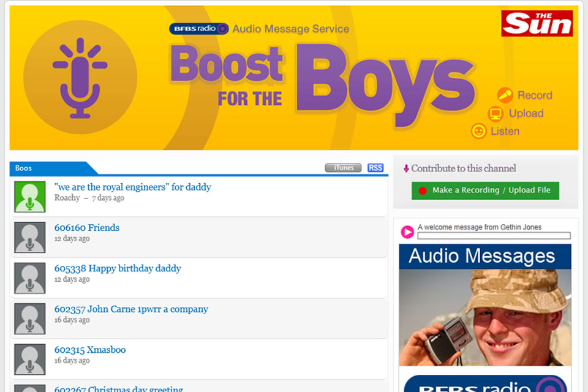
Task: Click avatar beside 602315 Xmasboo
Action: [30, 360]
